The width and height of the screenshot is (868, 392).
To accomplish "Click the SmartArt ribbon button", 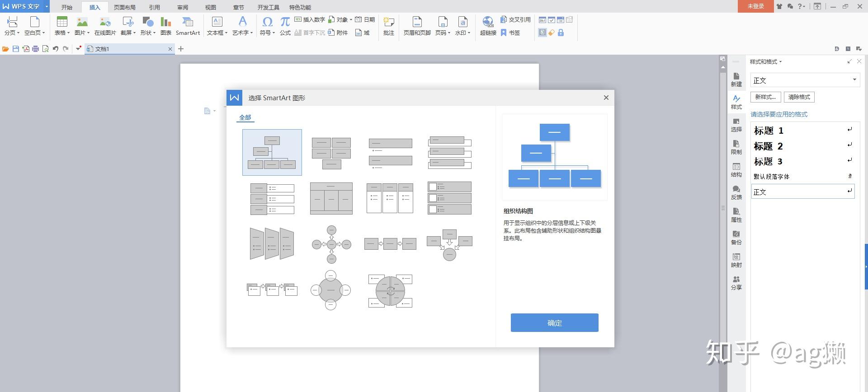I will [188, 26].
